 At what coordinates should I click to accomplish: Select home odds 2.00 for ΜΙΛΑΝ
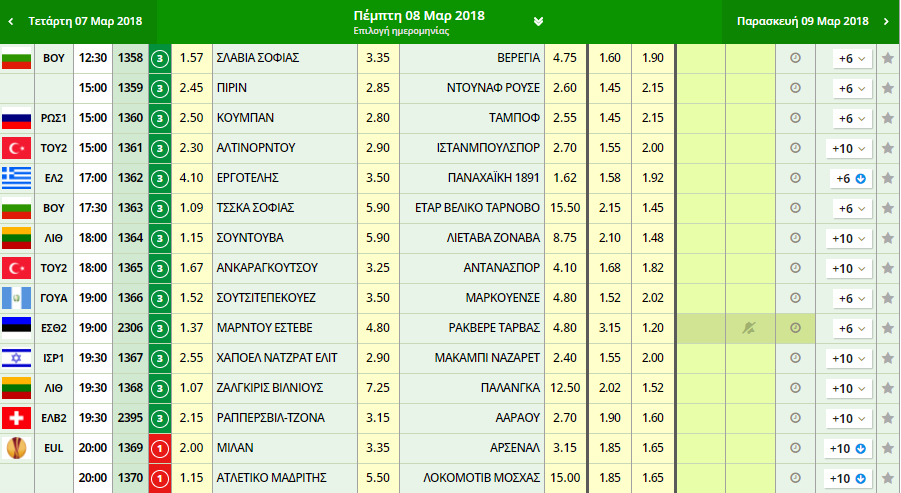click(192, 448)
